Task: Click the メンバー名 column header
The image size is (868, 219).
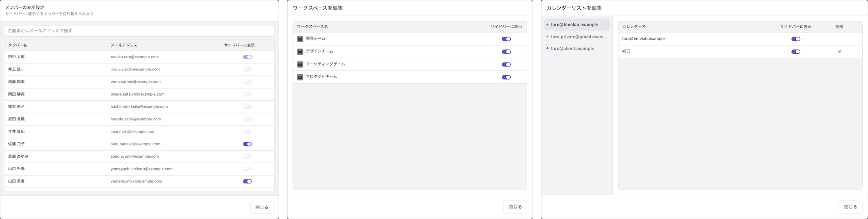Action: [x=17, y=45]
